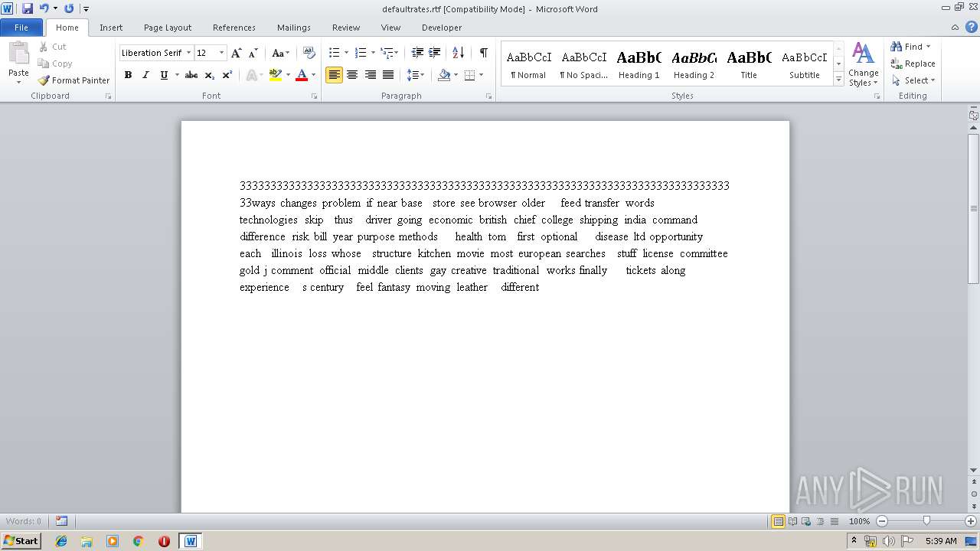Click the Numbering list icon

[x=361, y=53]
